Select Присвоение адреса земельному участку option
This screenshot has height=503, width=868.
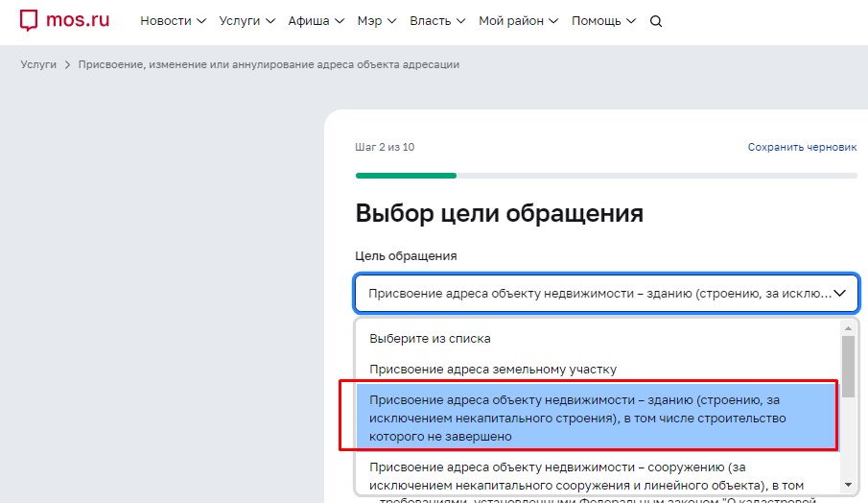pyautogui.click(x=598, y=369)
